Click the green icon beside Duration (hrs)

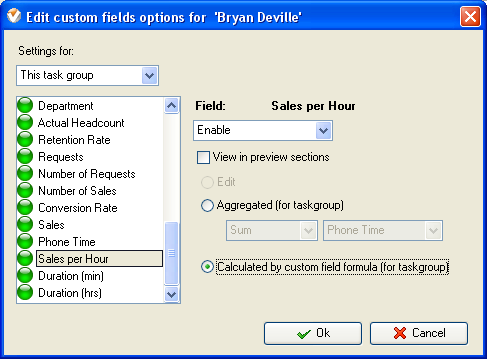pos(25,293)
